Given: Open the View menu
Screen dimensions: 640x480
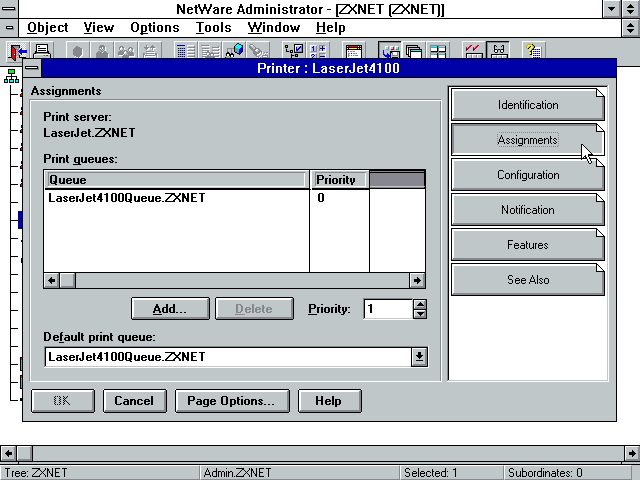Looking at the screenshot, I should (99, 28).
